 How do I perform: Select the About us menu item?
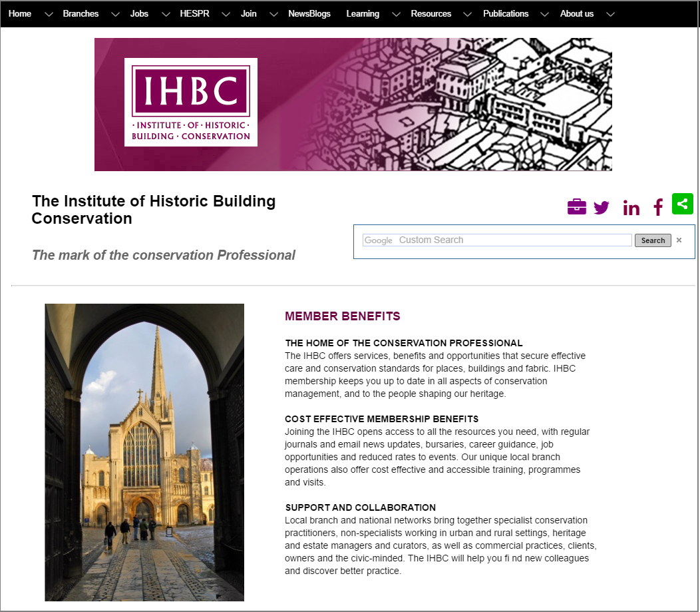[576, 14]
